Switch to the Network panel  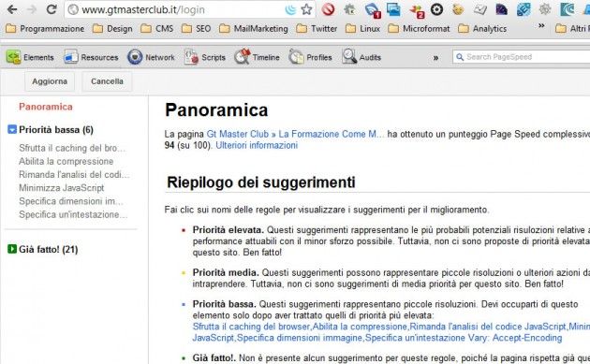pos(151,57)
